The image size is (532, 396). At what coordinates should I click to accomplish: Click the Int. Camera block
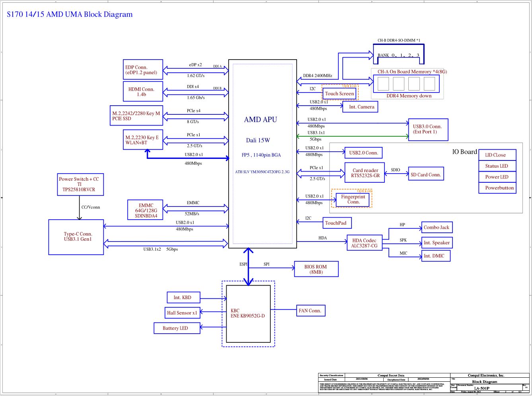tap(361, 107)
